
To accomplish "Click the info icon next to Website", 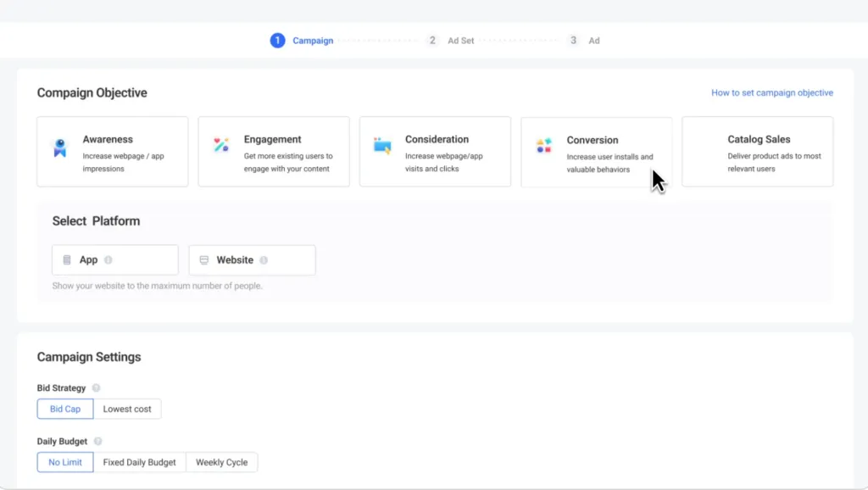I will tap(264, 260).
